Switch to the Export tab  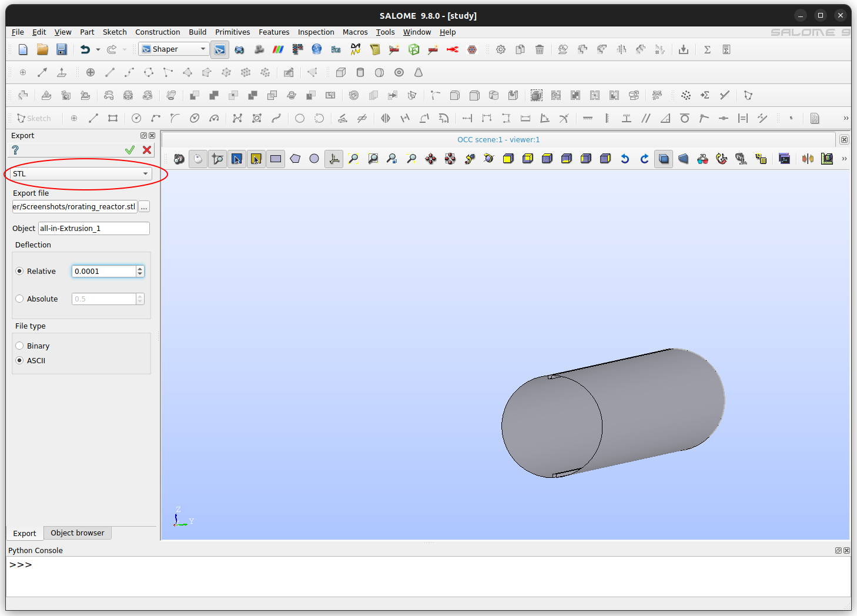[x=25, y=533]
